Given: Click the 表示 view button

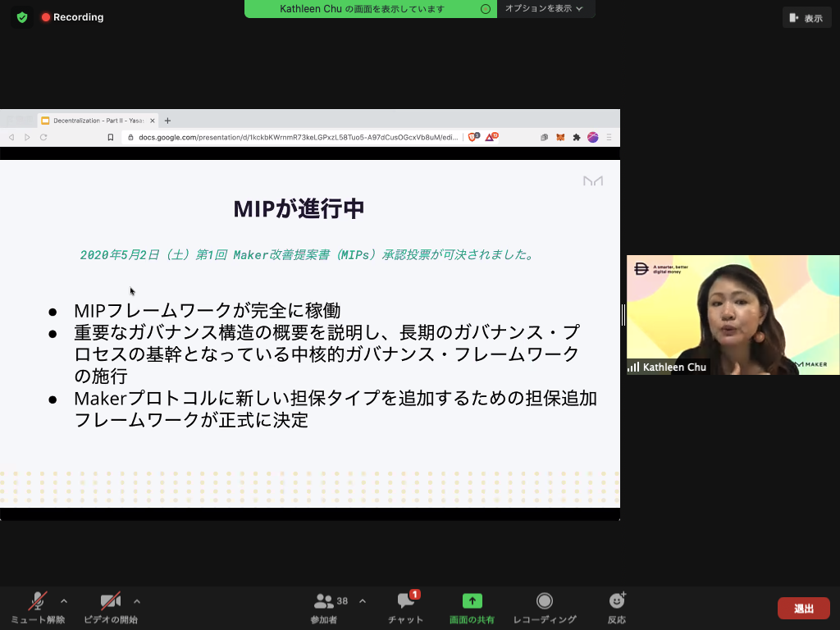Looking at the screenshot, I should coord(806,18).
